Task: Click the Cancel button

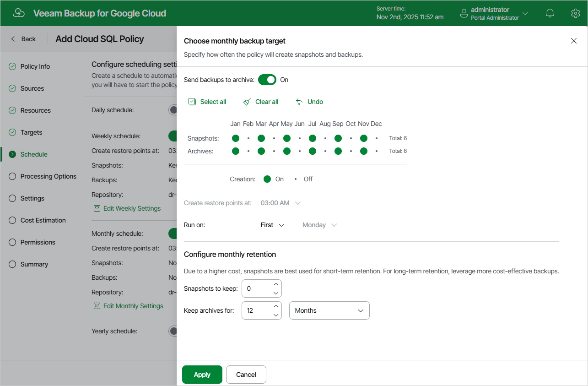Action: 246,375
